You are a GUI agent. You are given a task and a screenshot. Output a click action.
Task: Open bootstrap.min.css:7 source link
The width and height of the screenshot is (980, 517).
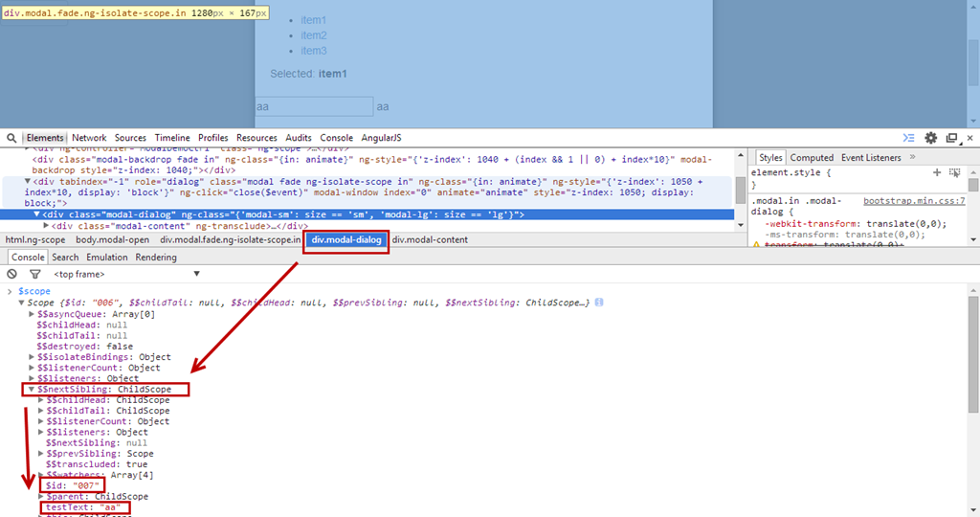[914, 201]
